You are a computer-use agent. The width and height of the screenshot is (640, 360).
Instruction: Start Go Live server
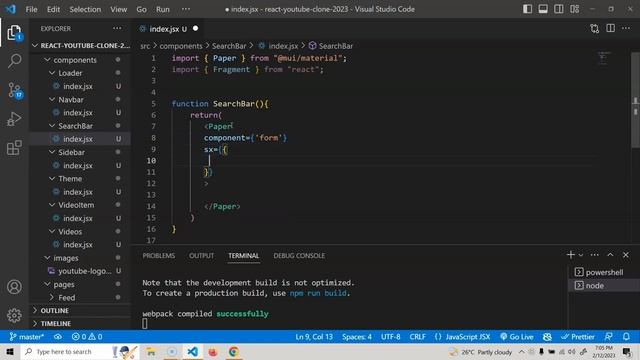coord(517,337)
